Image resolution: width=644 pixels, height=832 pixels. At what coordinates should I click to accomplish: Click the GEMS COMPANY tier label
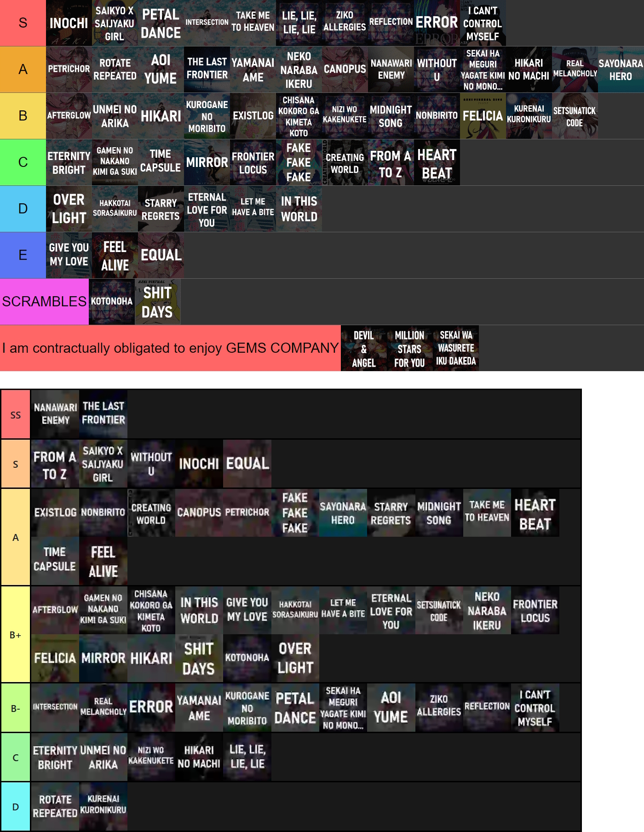[170, 348]
